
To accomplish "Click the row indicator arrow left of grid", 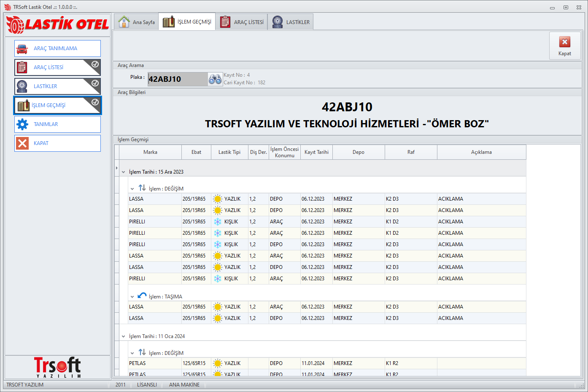I will pos(117,168).
